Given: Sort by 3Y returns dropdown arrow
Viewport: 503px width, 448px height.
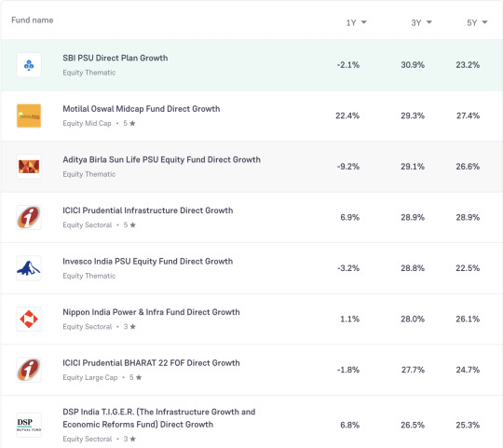Looking at the screenshot, I should pyautogui.click(x=429, y=22).
